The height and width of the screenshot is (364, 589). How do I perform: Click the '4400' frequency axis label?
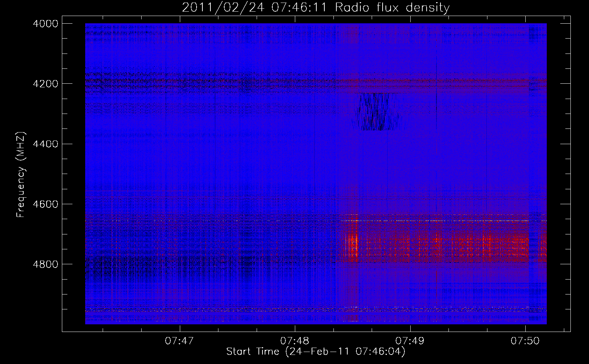click(46, 144)
